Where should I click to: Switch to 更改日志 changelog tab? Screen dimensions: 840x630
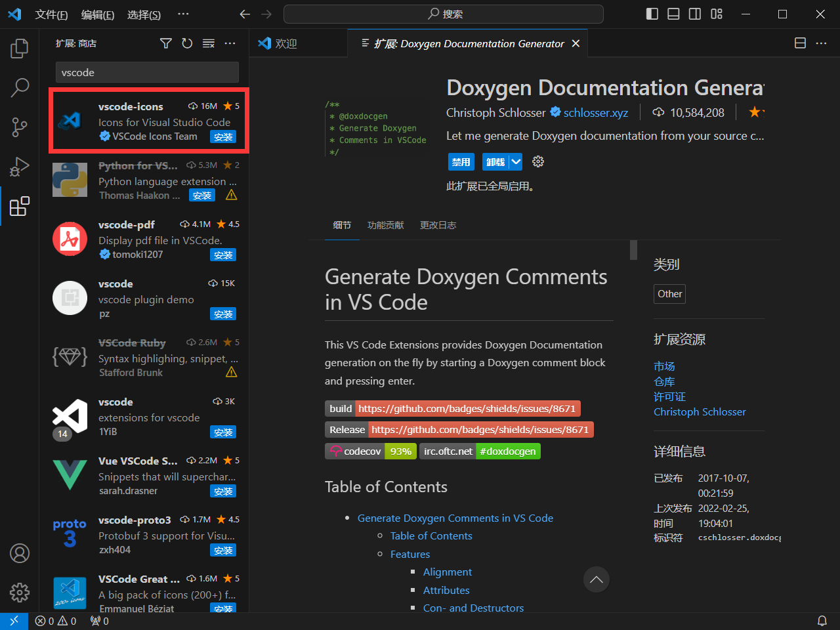click(438, 225)
